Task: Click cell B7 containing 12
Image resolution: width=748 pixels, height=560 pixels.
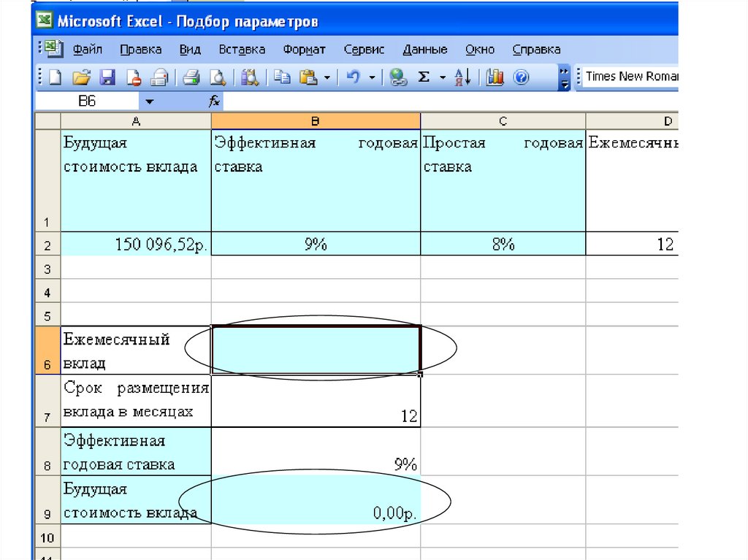Action: [316, 401]
